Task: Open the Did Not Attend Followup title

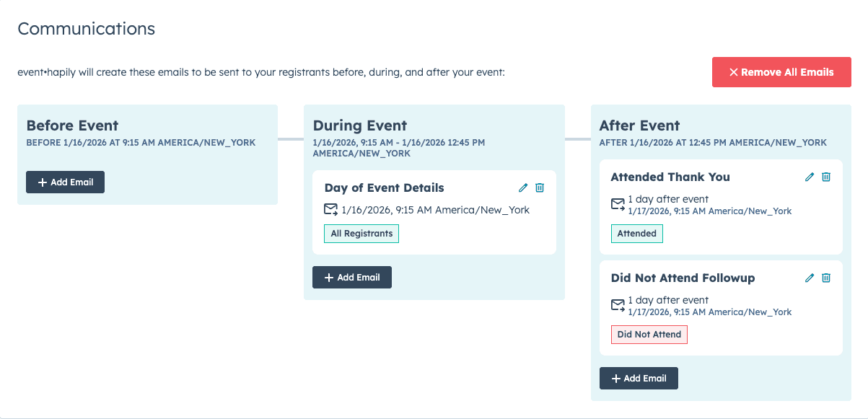Action: tap(683, 278)
